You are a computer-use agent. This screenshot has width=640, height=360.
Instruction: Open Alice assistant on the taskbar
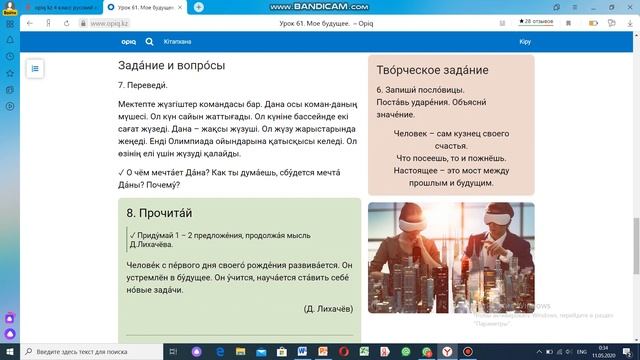pyautogui.click(x=197, y=351)
